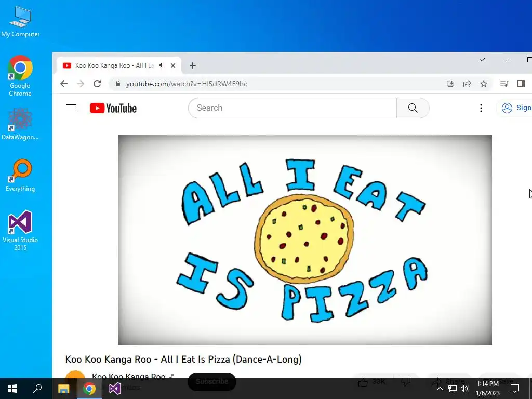The width and height of the screenshot is (532, 399).
Task: Open Chrome side panel icon
Action: point(521,84)
